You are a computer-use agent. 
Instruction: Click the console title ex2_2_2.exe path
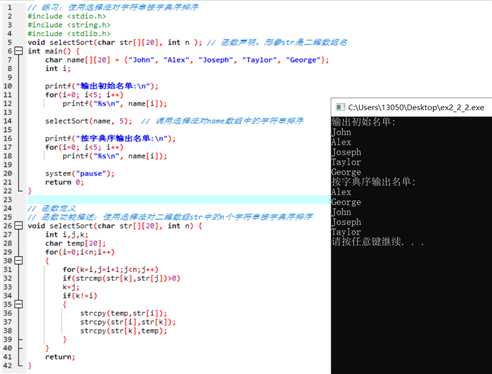coord(416,107)
